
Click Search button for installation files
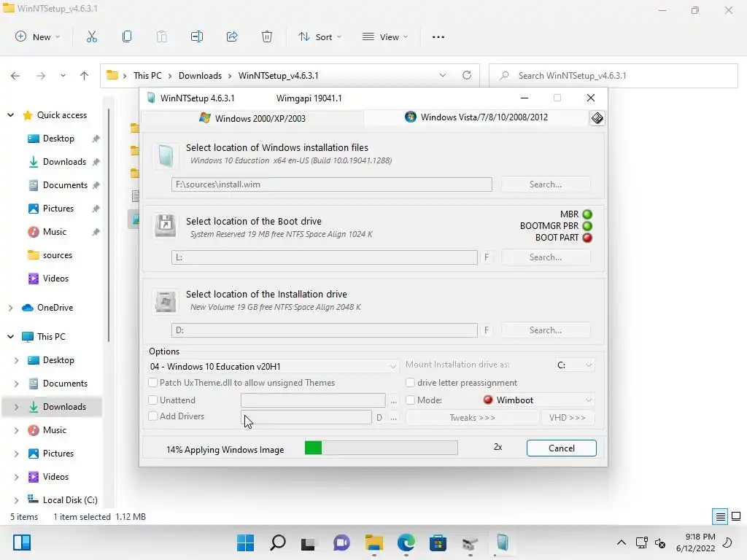546,184
